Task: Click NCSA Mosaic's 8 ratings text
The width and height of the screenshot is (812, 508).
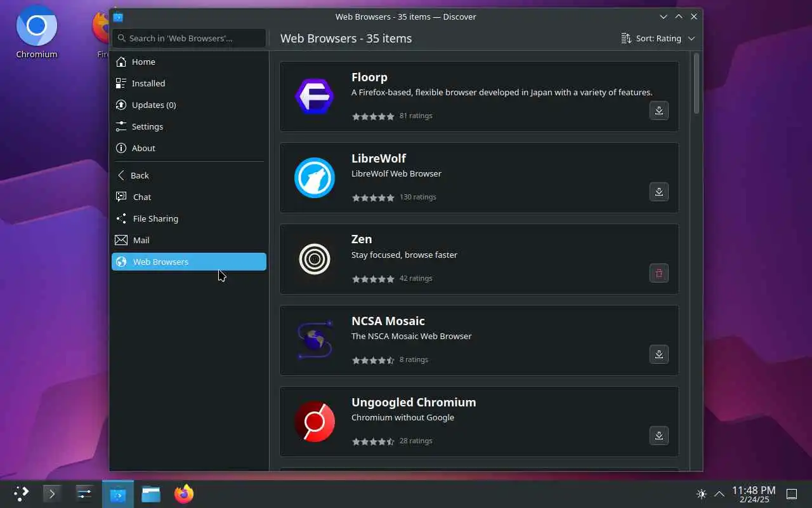Action: (414, 359)
